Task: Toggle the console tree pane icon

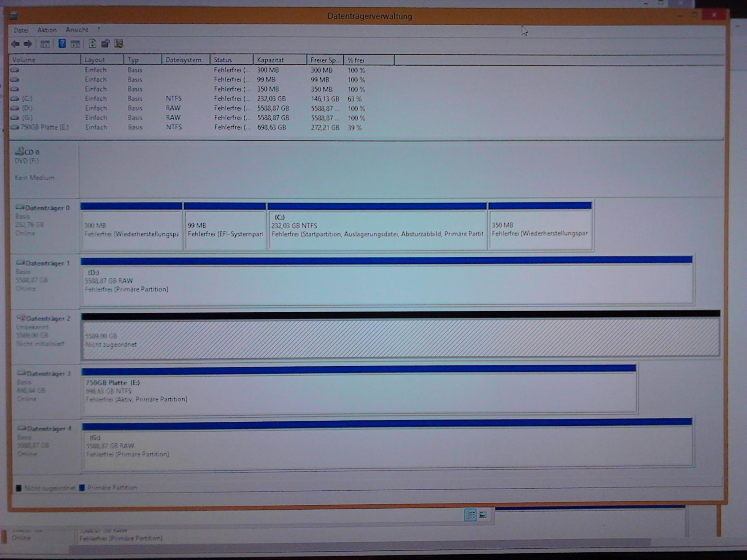Action: [45, 44]
